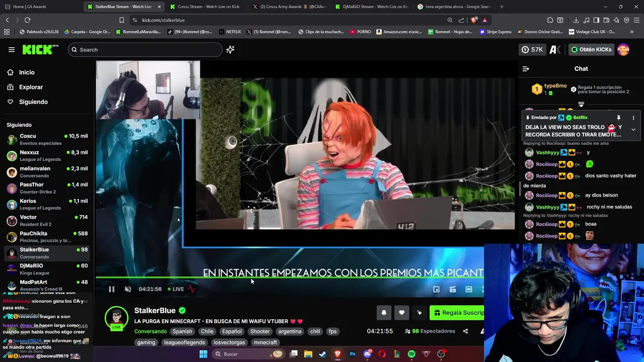Click the pin icon on pinned message

(x=619, y=118)
